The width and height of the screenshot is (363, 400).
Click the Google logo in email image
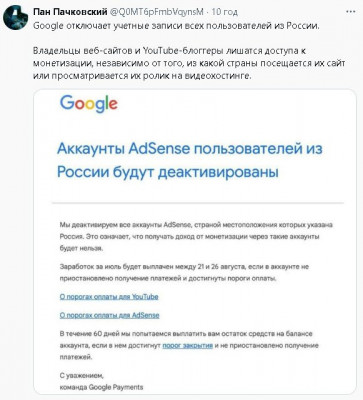[89, 104]
